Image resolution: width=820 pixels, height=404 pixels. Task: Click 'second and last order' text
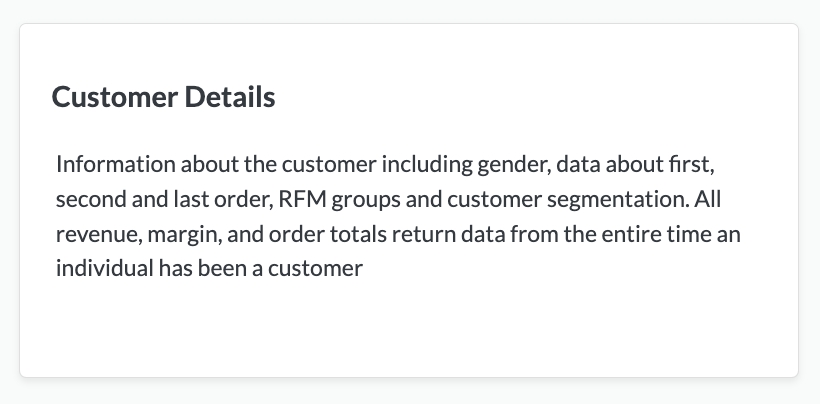click(160, 198)
